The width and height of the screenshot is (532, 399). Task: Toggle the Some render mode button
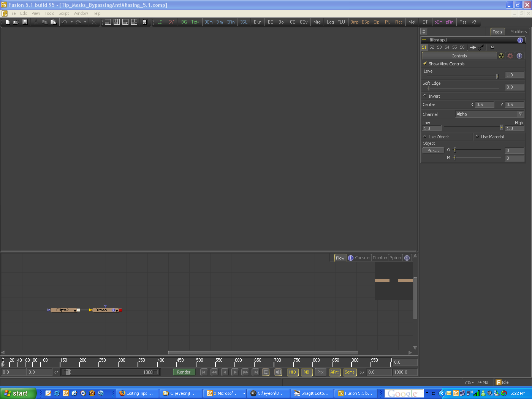coord(350,372)
